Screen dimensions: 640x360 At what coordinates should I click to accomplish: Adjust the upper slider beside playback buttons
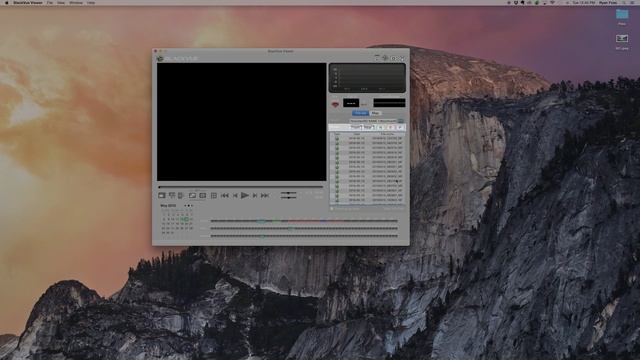click(x=289, y=193)
